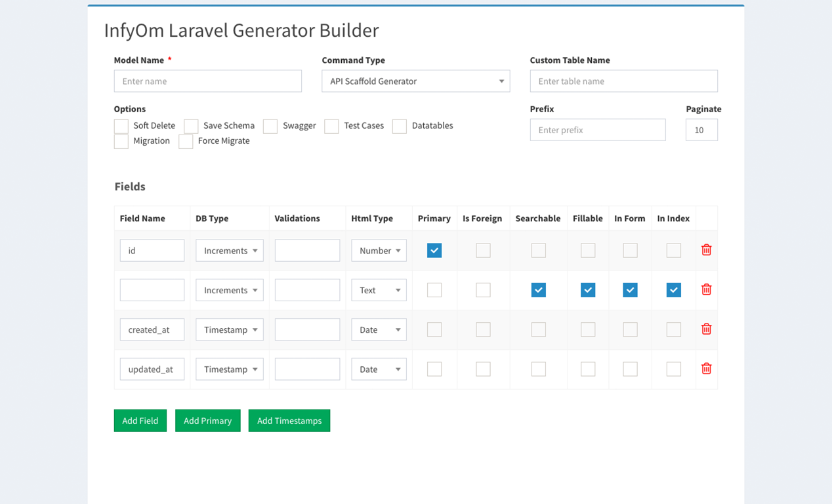The height and width of the screenshot is (504, 832).
Task: Delete the created_at field row
Action: (x=706, y=329)
